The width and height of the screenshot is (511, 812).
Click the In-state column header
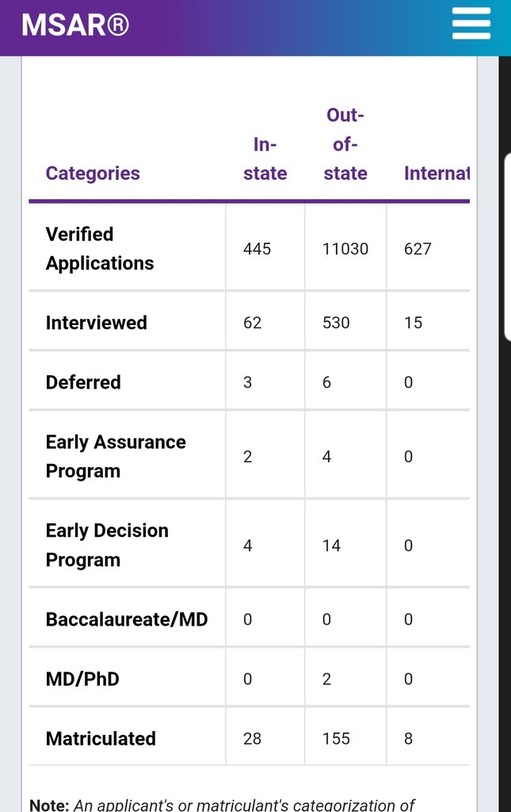click(265, 159)
